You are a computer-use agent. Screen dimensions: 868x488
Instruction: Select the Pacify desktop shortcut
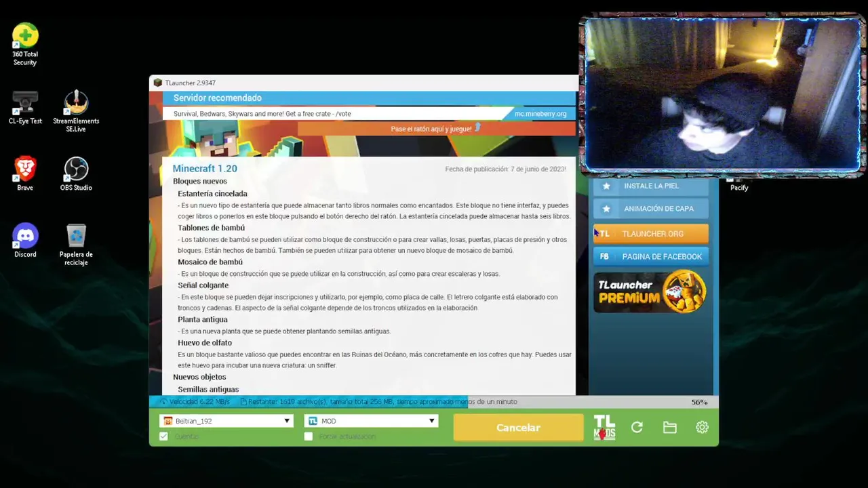739,186
